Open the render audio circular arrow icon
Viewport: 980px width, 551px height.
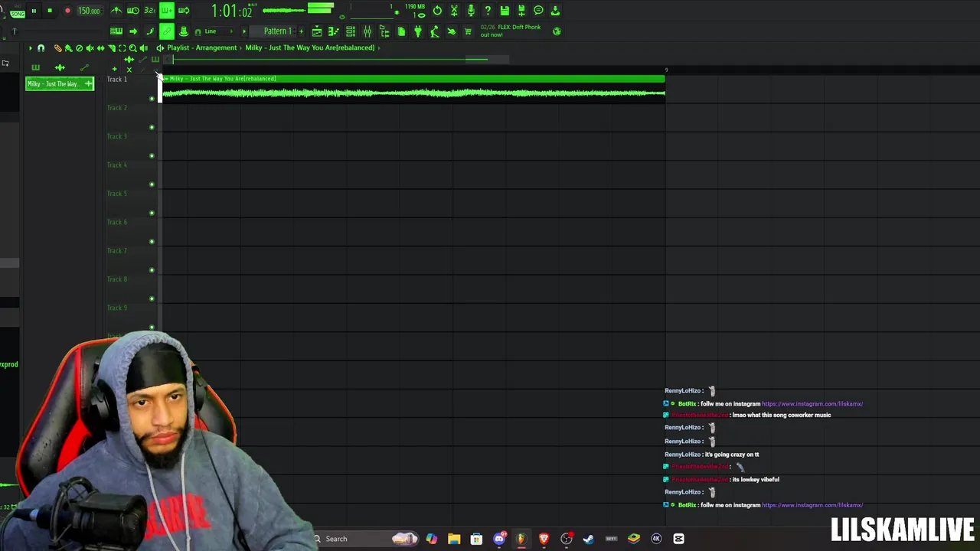click(x=437, y=11)
